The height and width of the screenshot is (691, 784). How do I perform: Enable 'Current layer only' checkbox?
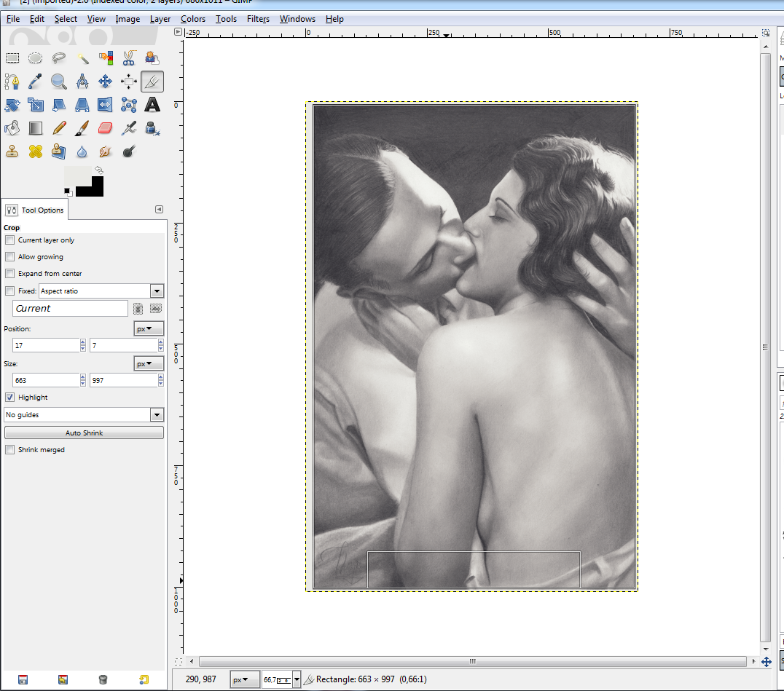click(x=10, y=240)
